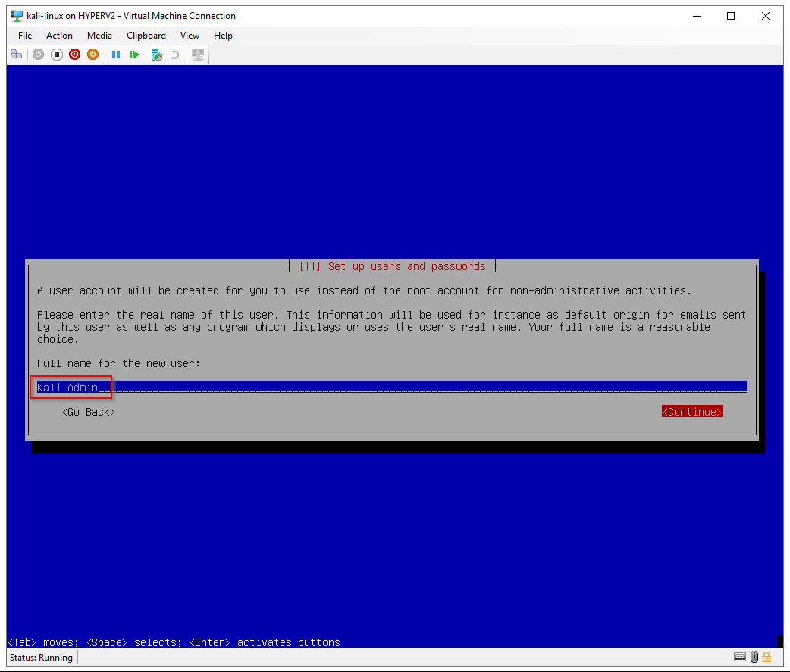The height and width of the screenshot is (672, 790).
Task: Open the Action menu
Action: 59,36
